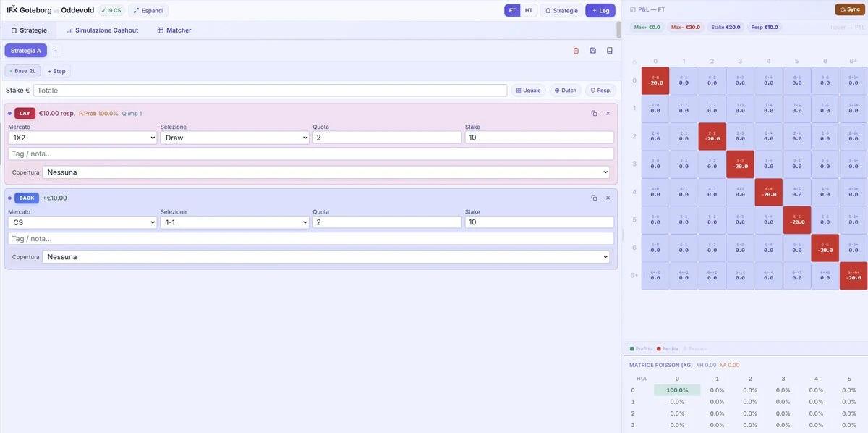868x433 pixels.
Task: Delete strategy with the red trash icon
Action: pyautogui.click(x=576, y=51)
